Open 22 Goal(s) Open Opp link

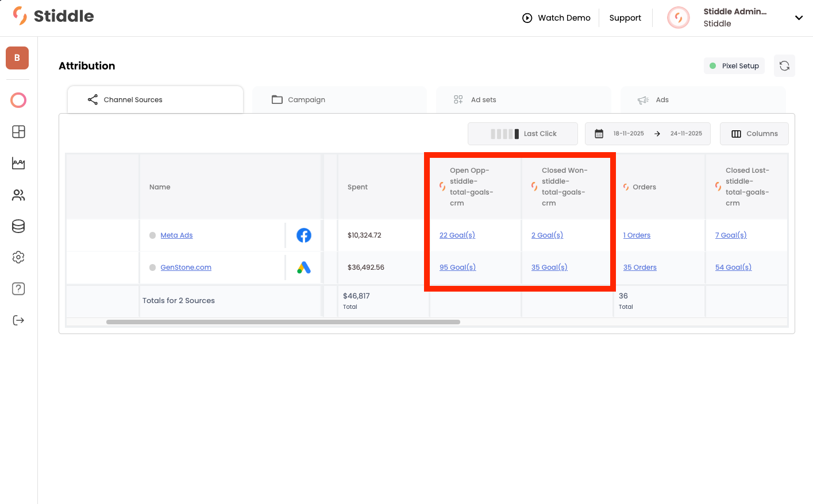pos(457,235)
